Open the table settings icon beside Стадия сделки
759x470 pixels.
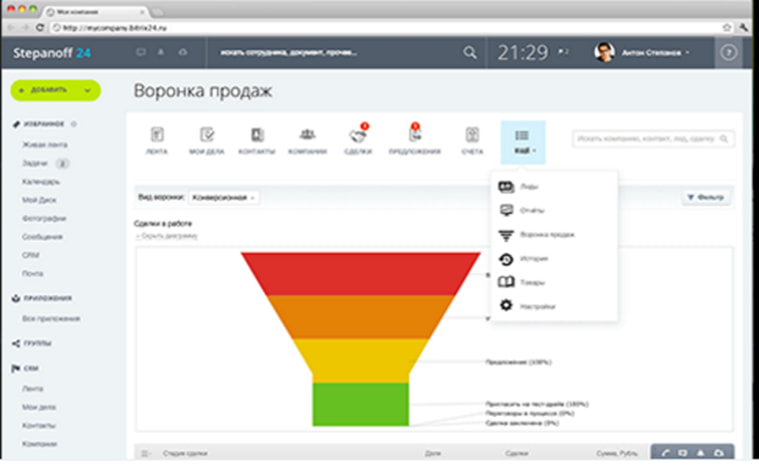click(145, 454)
